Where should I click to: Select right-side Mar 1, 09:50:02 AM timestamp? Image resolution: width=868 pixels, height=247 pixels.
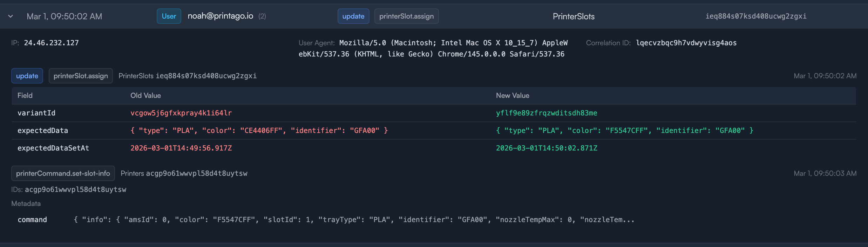point(825,76)
